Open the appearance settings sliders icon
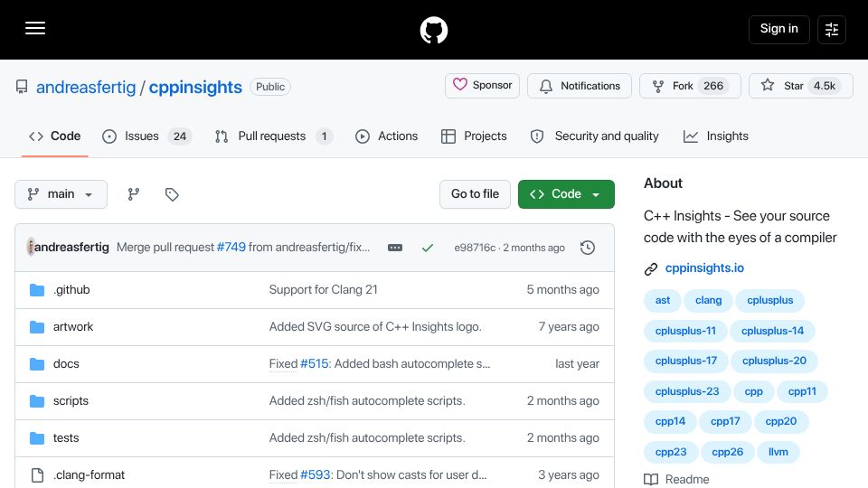 832,29
